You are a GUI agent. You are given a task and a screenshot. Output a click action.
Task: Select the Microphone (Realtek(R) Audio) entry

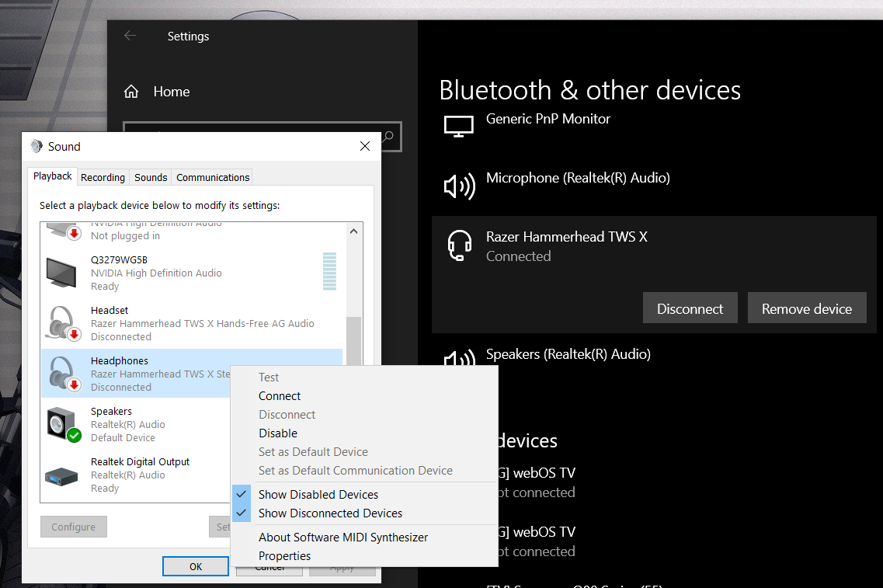click(x=654, y=186)
